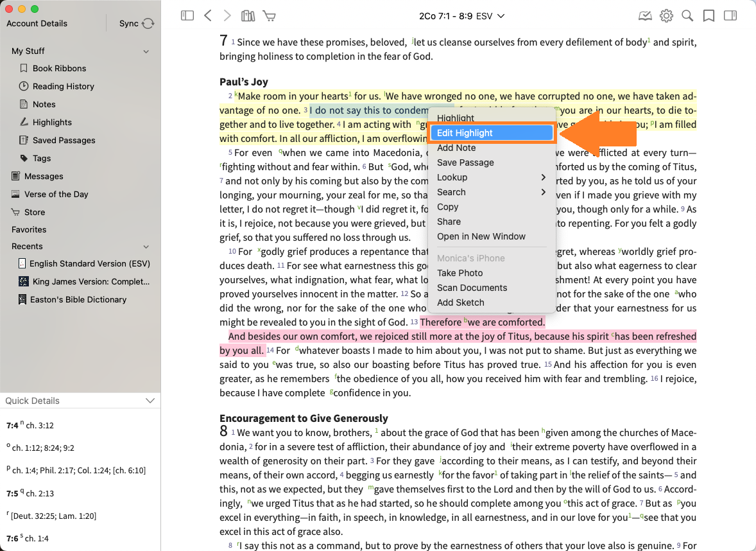Toggle the right sidebar panel icon

click(x=730, y=16)
